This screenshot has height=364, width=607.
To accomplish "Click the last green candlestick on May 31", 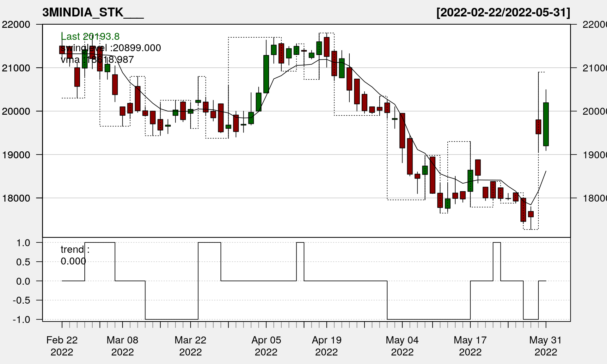I will 546,124.
